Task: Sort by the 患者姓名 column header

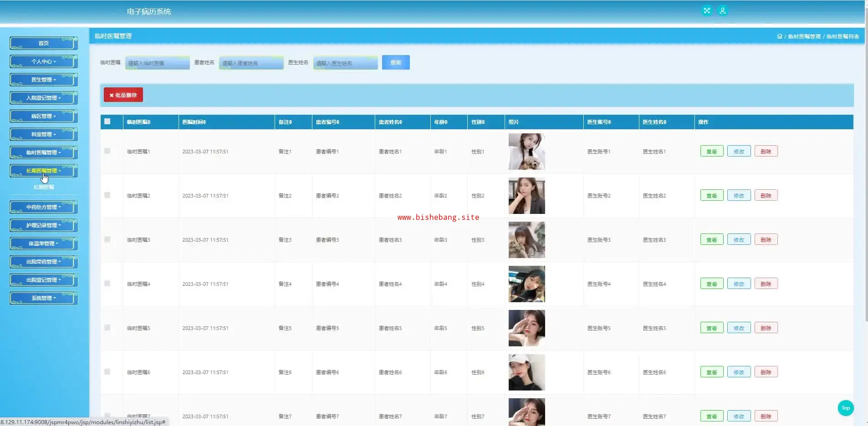Action: 390,122
